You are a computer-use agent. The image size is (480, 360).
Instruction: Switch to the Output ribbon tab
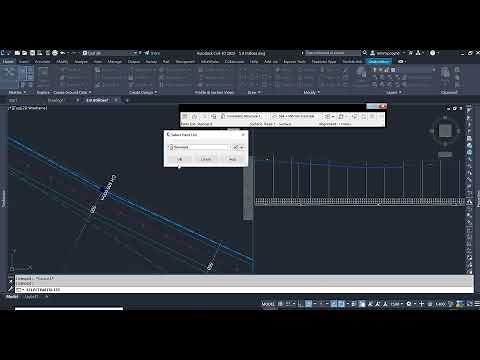(134, 62)
